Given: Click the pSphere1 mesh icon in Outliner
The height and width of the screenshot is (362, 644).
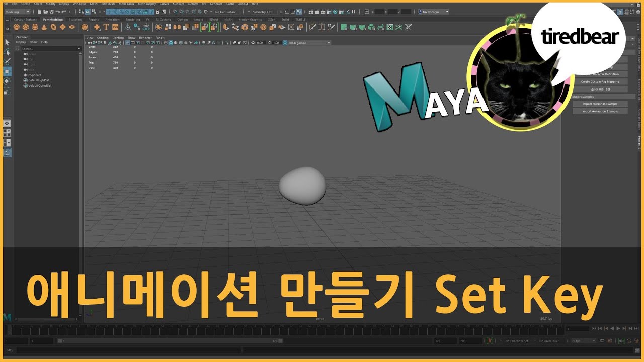Looking at the screenshot, I should (25, 75).
